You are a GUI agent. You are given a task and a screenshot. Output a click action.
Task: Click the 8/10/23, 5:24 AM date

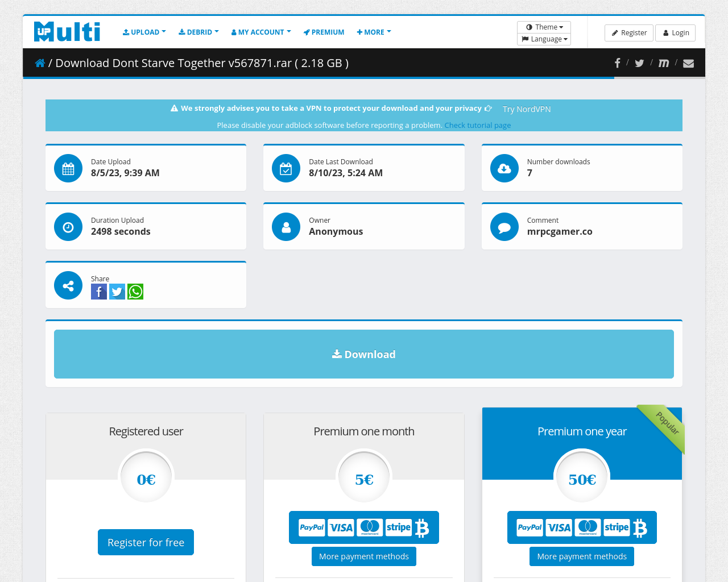[346, 173]
